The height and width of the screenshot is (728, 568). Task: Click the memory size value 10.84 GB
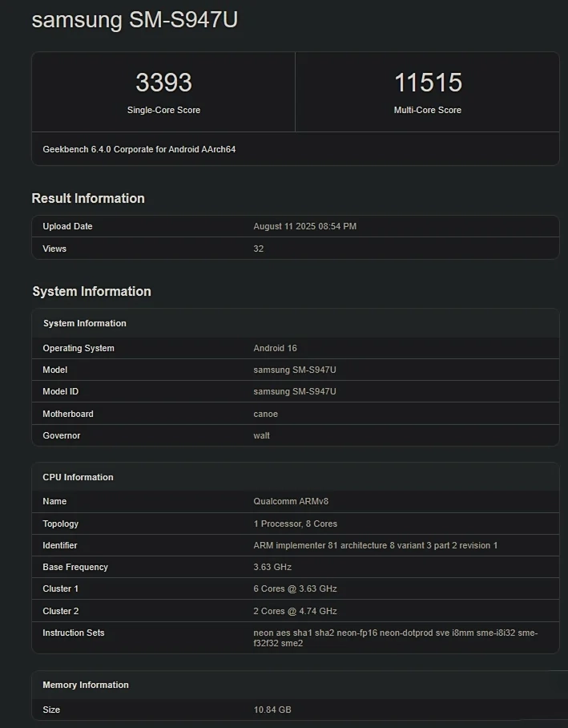[272, 710]
